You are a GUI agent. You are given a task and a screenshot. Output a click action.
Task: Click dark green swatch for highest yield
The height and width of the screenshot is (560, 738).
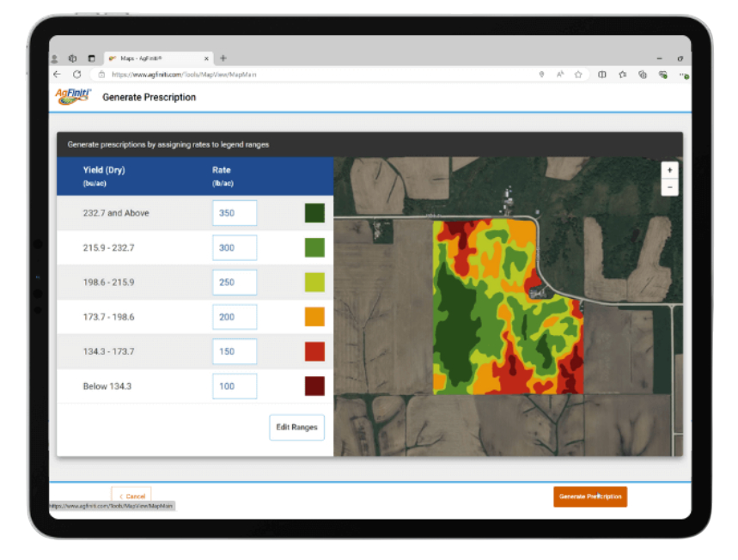point(314,213)
